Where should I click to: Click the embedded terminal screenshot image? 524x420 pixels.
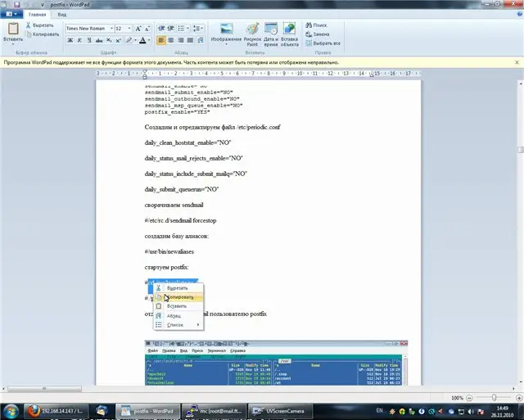(x=276, y=363)
